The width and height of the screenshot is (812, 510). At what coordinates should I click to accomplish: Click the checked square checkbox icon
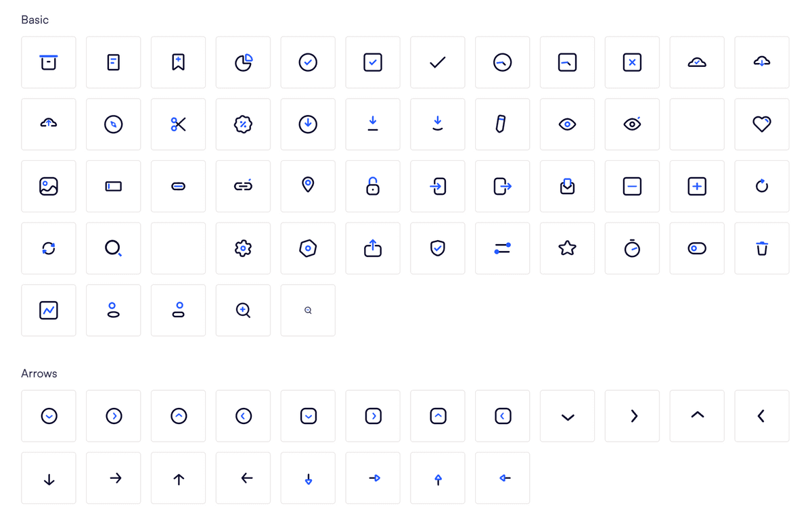coord(373,62)
